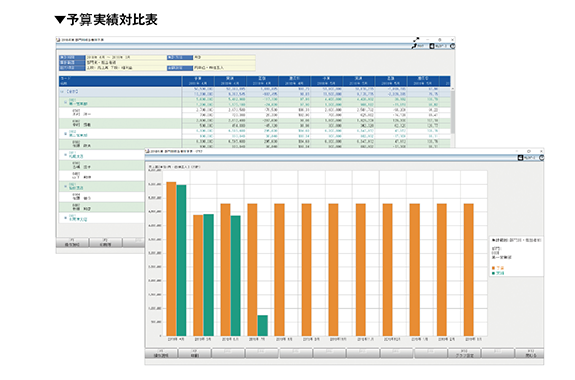
Task: Click the green 実績 legend swatch
Action: coord(494,273)
